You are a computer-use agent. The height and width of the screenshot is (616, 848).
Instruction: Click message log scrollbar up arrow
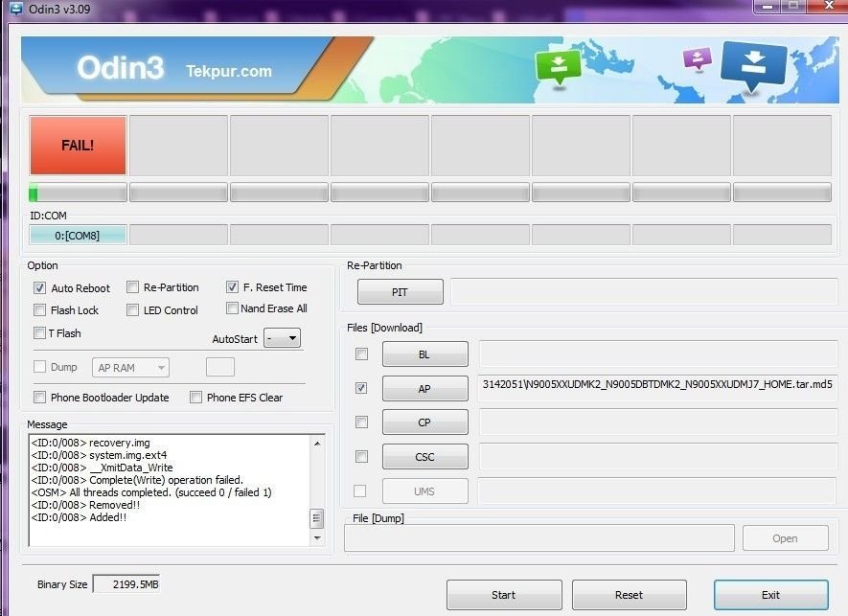coord(317,444)
